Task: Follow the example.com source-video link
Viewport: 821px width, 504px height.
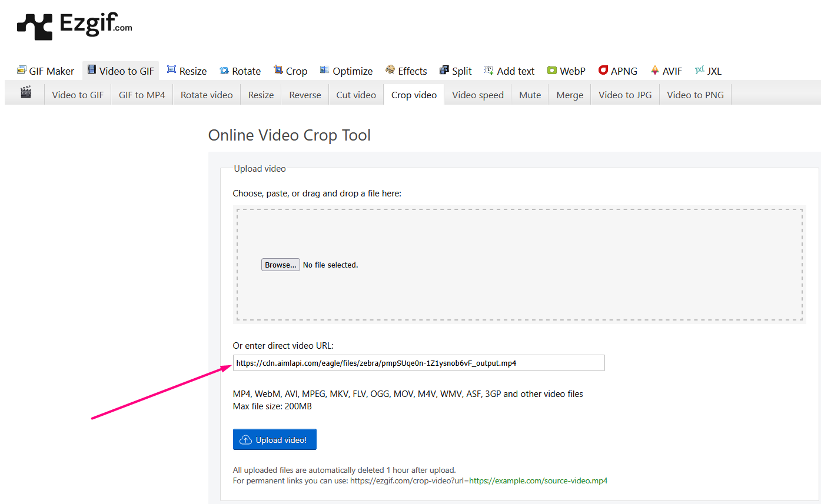Action: click(538, 480)
